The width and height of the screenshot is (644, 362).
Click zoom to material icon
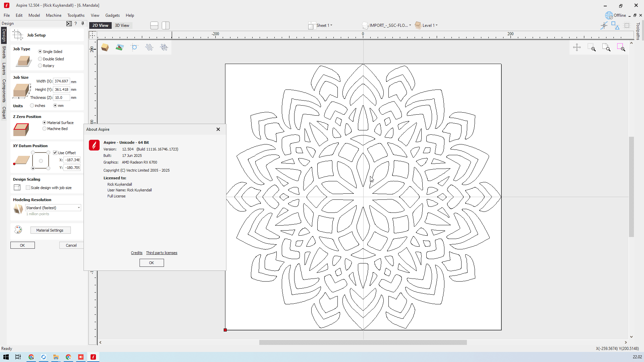point(606,48)
